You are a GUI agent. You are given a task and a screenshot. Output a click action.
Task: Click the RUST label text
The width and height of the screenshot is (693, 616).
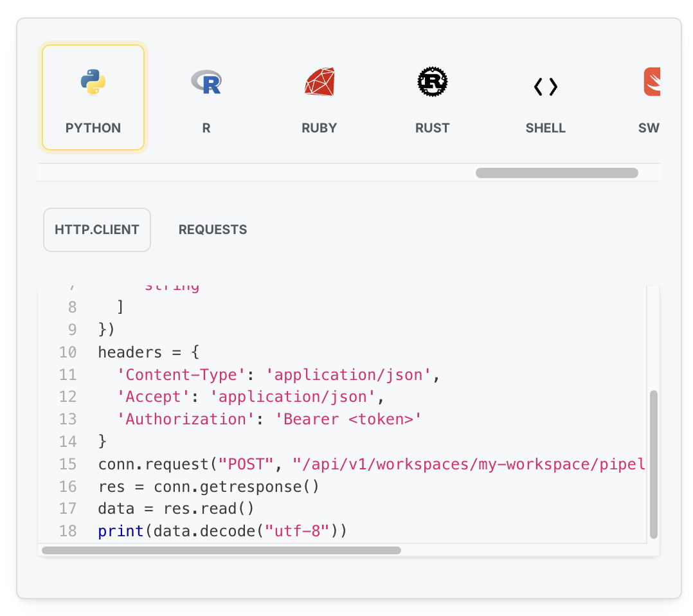432,128
